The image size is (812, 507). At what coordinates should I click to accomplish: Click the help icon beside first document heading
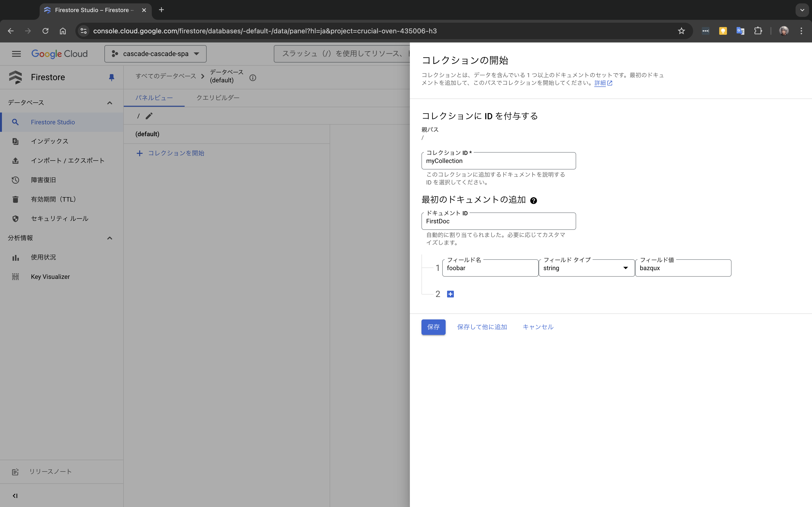click(x=533, y=201)
